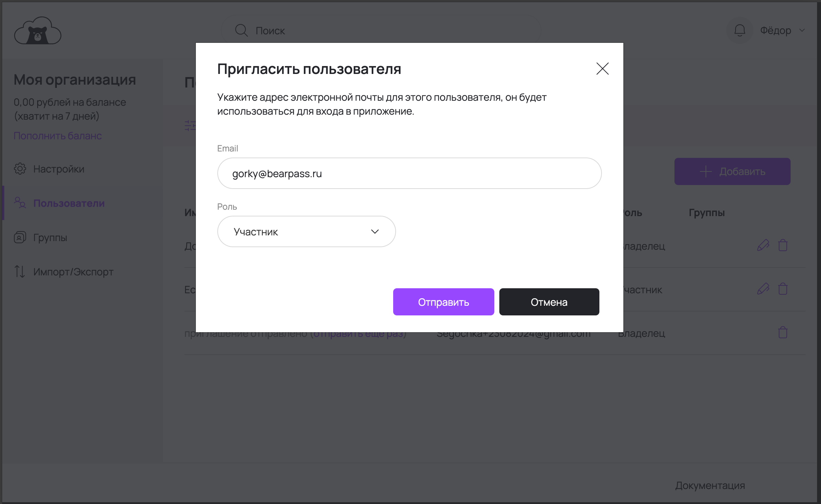Click the gear icon next to Настройки
Image resolution: width=821 pixels, height=504 pixels.
tap(20, 169)
